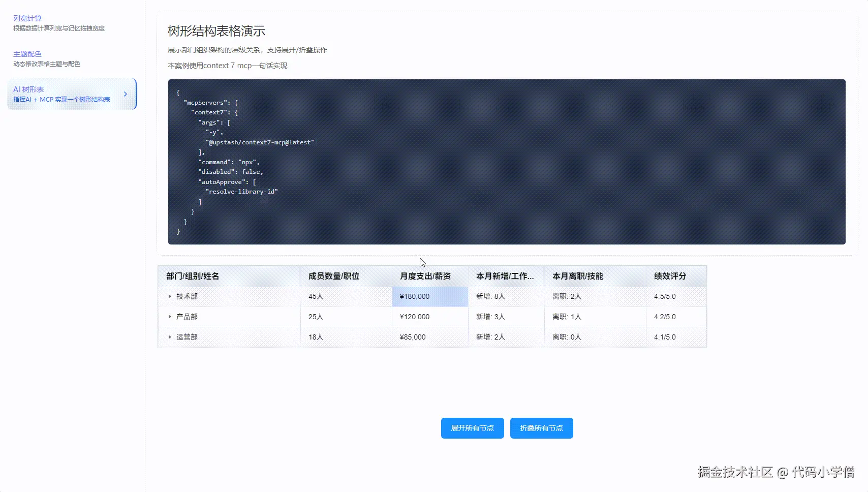This screenshot has width=868, height=492.
Task: Click the 展开所有节点 button
Action: click(473, 428)
